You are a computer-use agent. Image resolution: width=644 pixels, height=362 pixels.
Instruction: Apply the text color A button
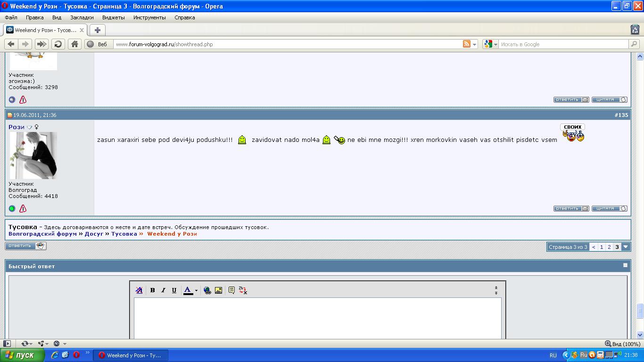tap(188, 290)
